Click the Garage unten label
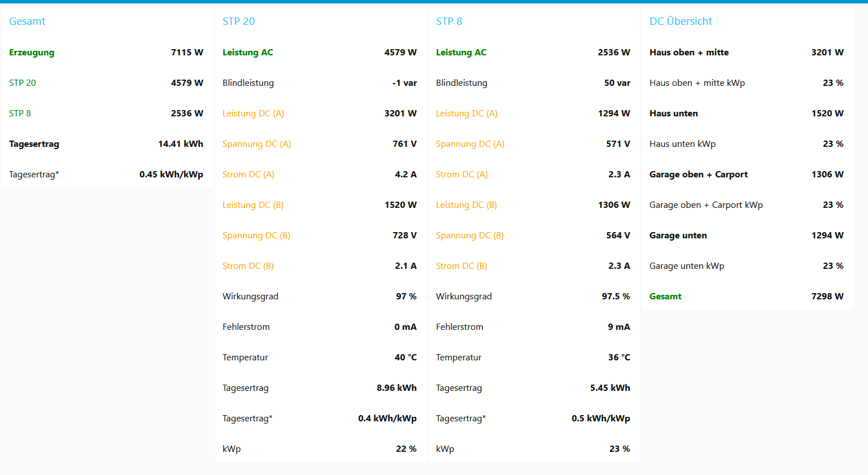Screen dimensions: 868x475 click(678, 236)
